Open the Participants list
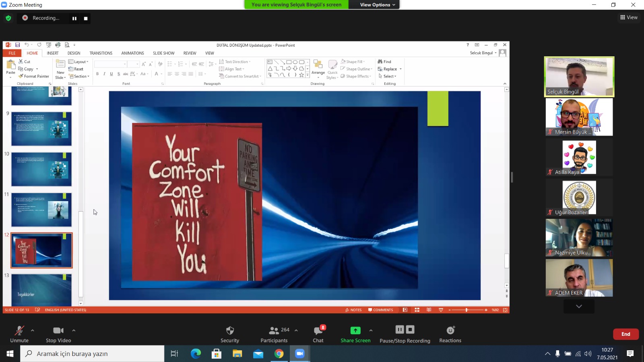 (274, 331)
